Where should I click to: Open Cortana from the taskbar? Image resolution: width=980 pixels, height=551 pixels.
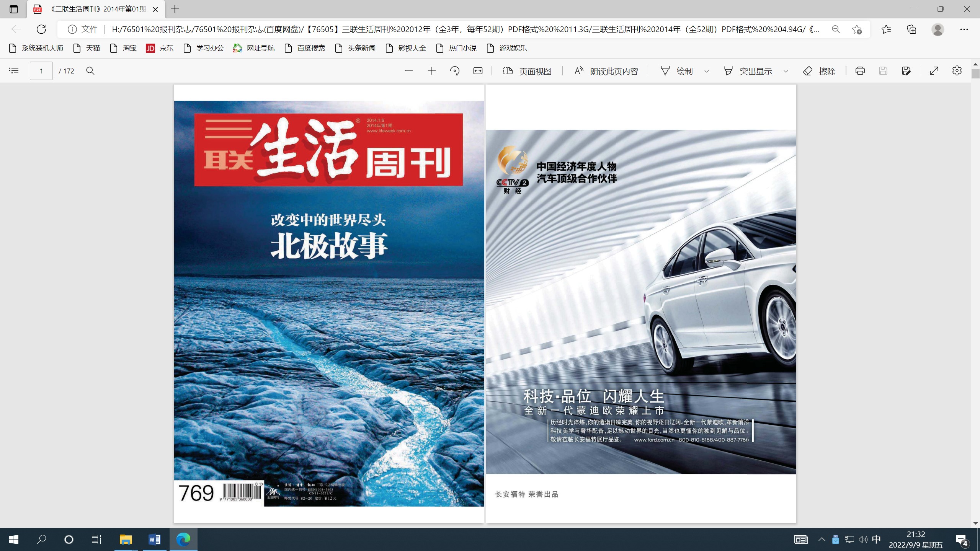pos(69,540)
